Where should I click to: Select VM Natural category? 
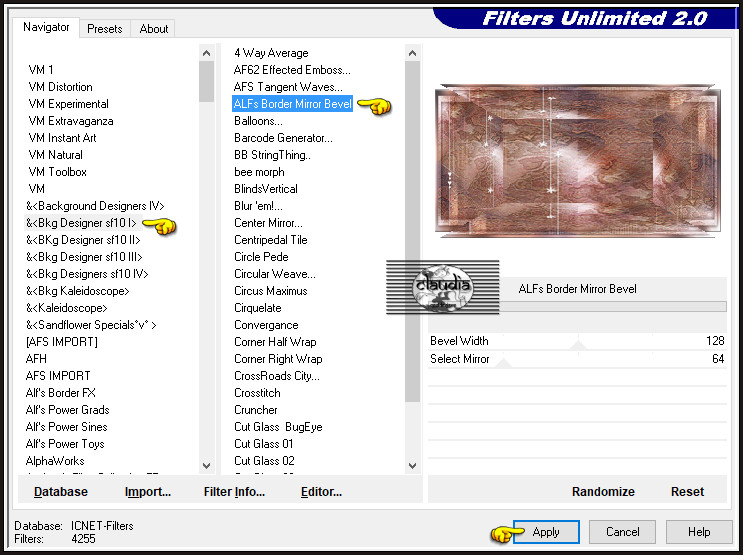[x=55, y=155]
